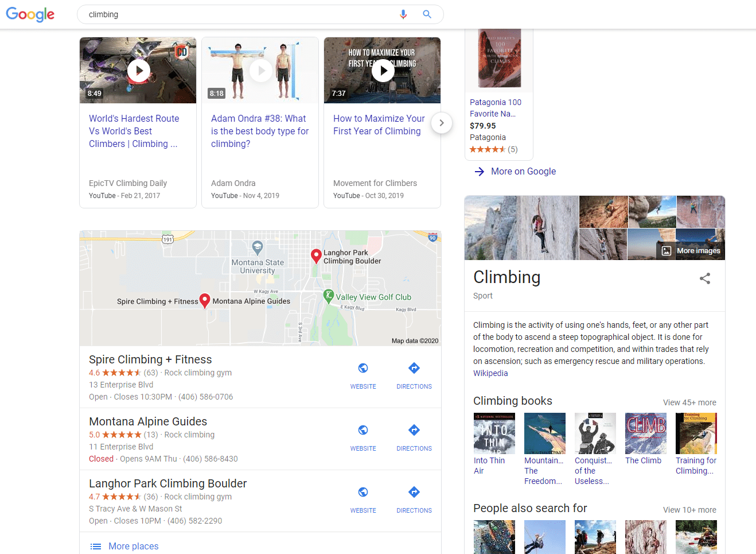The height and width of the screenshot is (554, 756).
Task: Open Langhor Park Climbing Boulder website icon
Action: [x=363, y=492]
